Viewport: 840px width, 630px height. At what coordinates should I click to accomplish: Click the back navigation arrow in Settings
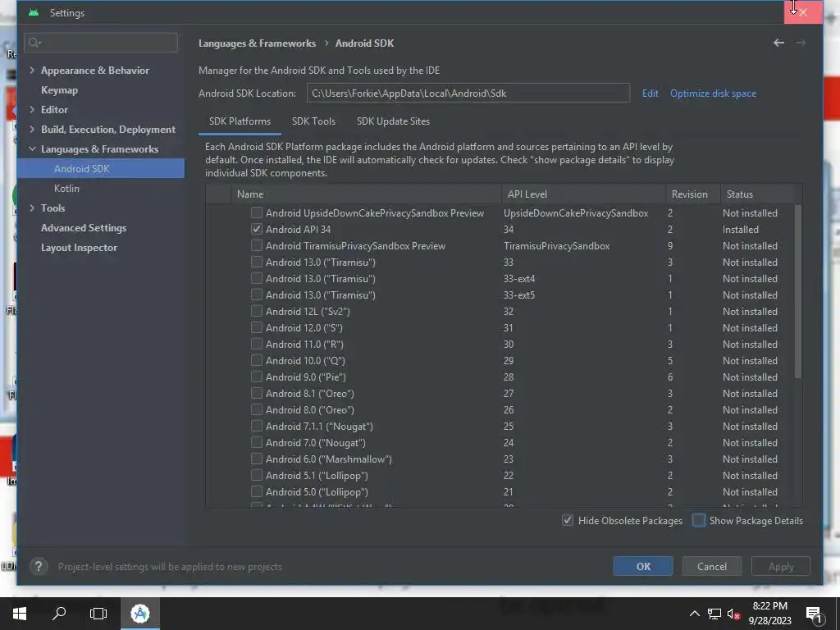[x=778, y=43]
